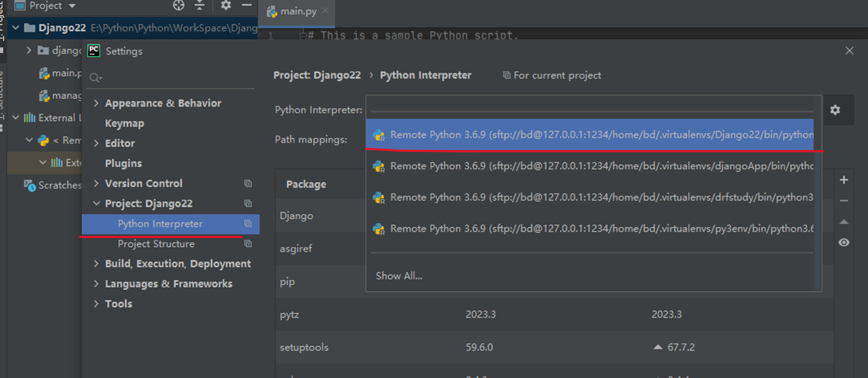868x378 pixels.
Task: Click the add package plus icon
Action: tap(844, 180)
